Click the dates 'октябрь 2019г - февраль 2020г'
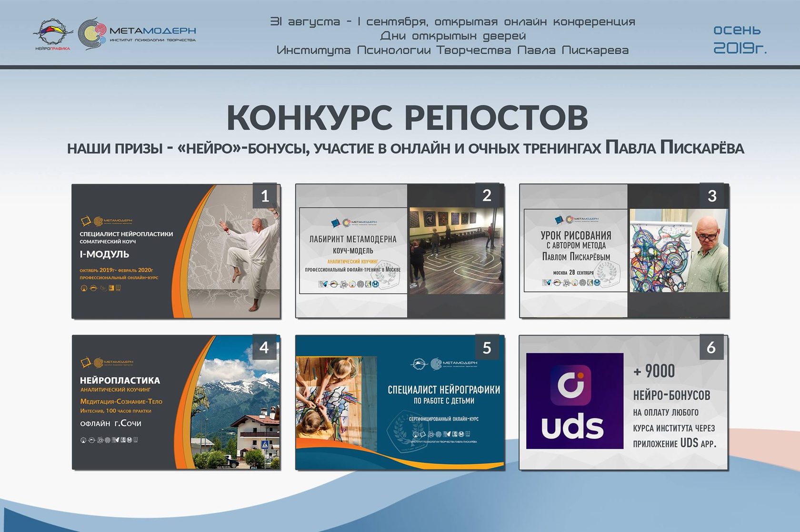 click(x=116, y=270)
